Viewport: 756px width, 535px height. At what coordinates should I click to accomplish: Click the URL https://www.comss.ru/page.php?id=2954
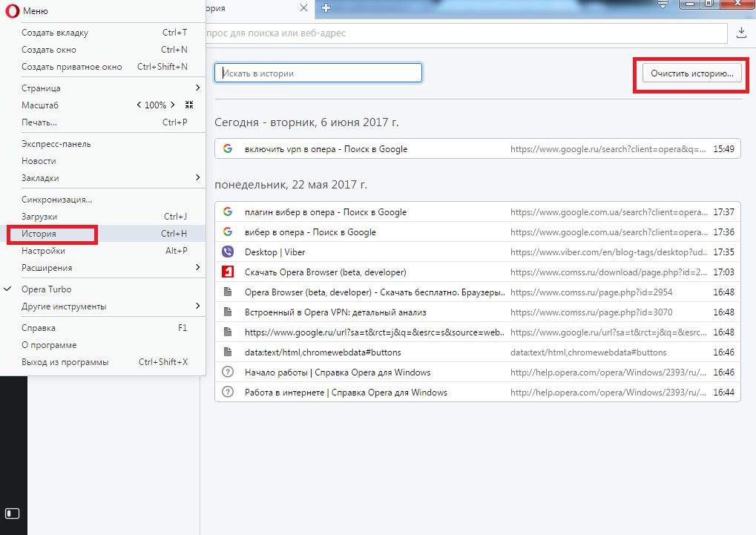pos(591,292)
